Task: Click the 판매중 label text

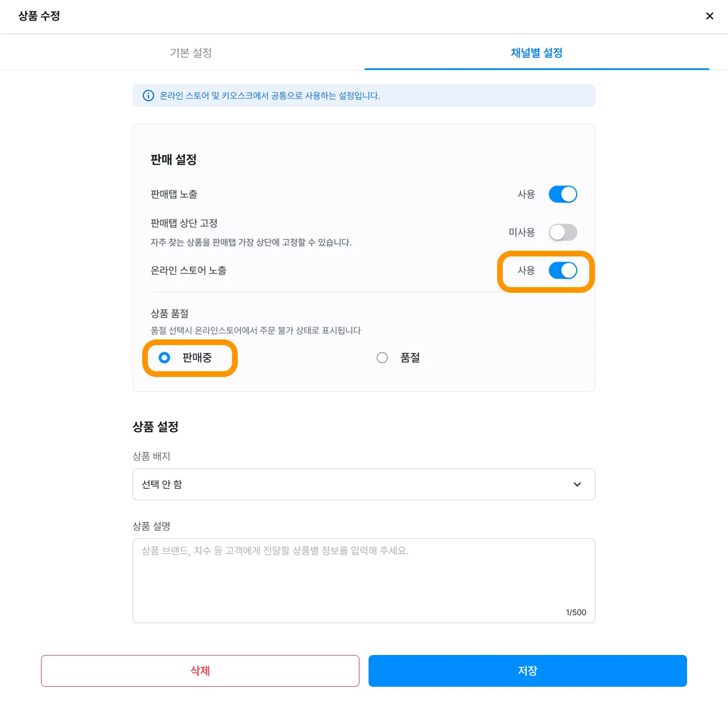Action: click(x=197, y=358)
